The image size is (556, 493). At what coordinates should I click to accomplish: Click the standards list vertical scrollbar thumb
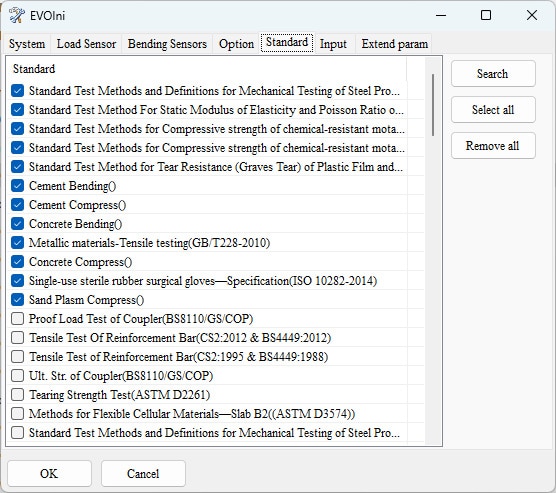tap(433, 105)
